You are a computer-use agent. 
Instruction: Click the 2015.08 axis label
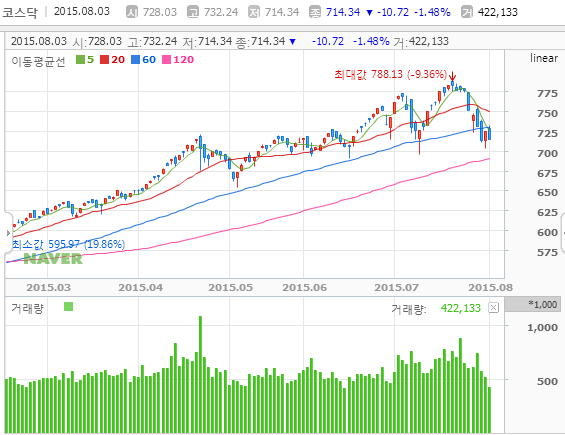tap(490, 288)
